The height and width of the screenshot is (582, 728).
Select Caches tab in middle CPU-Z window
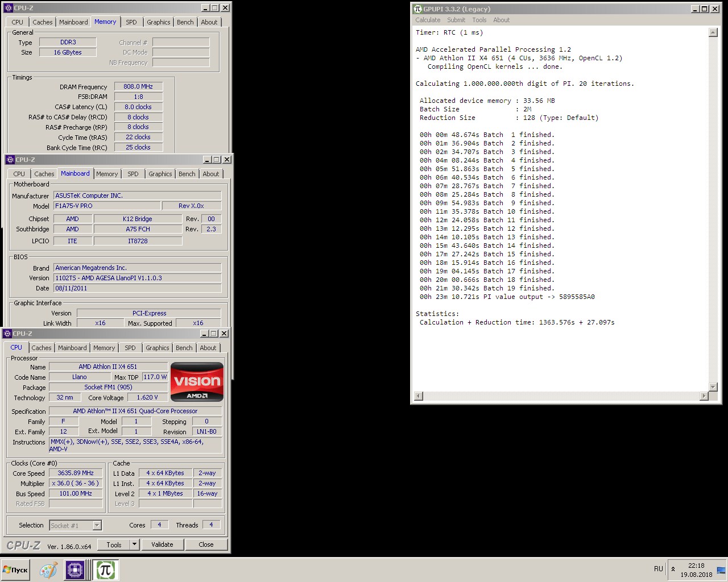(44, 174)
